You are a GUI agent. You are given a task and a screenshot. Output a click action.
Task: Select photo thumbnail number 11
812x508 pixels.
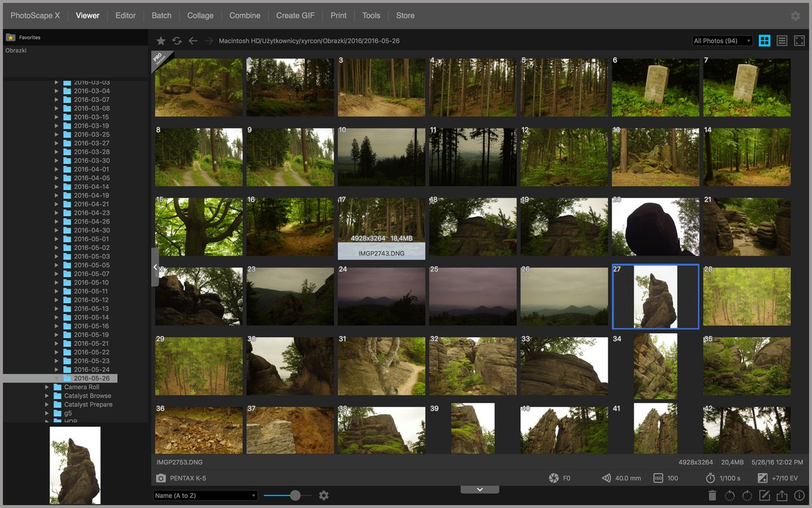(473, 157)
